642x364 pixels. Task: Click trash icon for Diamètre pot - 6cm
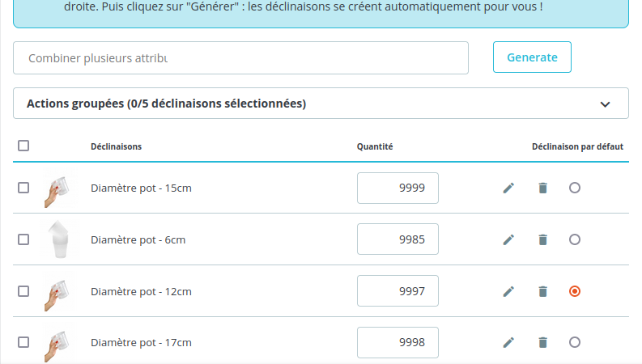542,239
